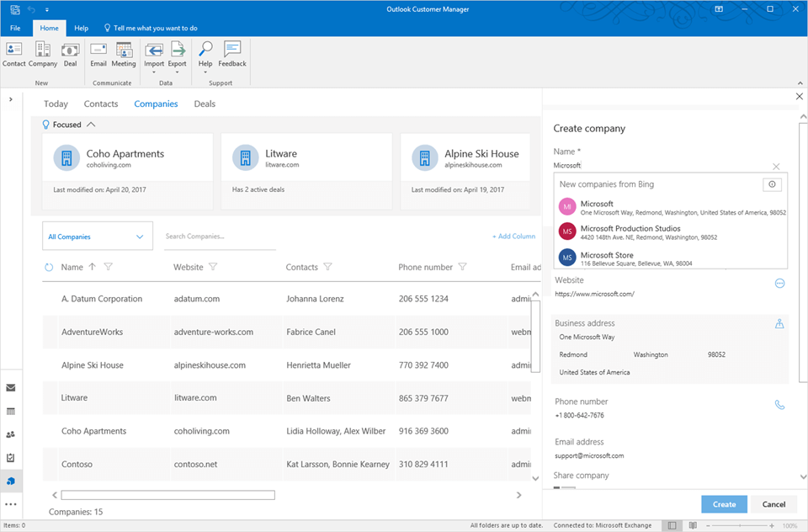Click the Create button
This screenshot has width=808, height=532.
(724, 504)
